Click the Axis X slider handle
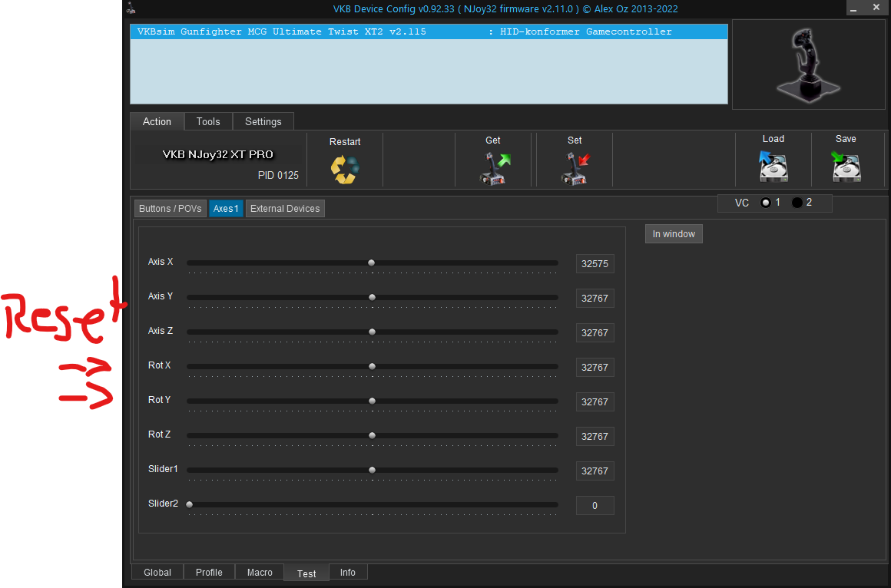This screenshot has width=891, height=588. pyautogui.click(x=371, y=263)
